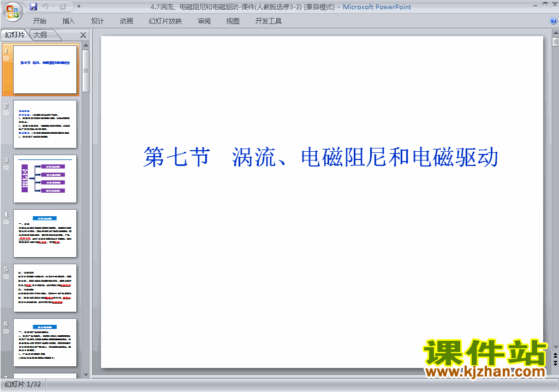Click animation star icon under slide 1
The image size is (559, 392).
(6, 58)
